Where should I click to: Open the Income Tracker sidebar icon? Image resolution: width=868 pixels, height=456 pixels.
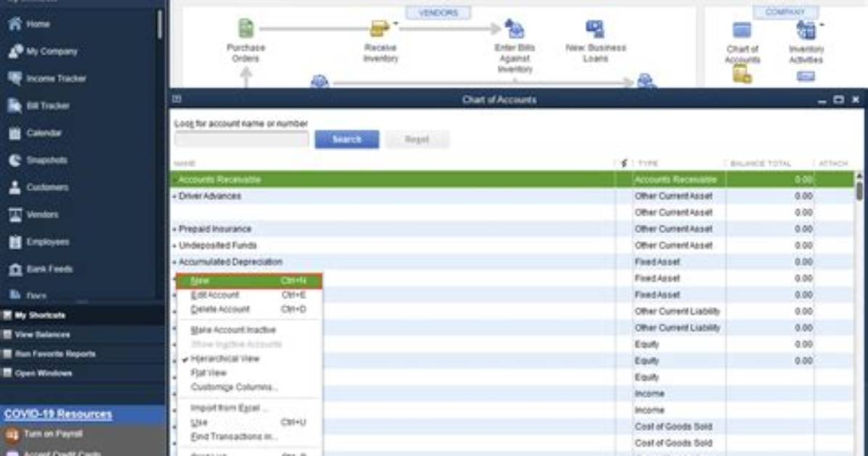tap(15, 78)
